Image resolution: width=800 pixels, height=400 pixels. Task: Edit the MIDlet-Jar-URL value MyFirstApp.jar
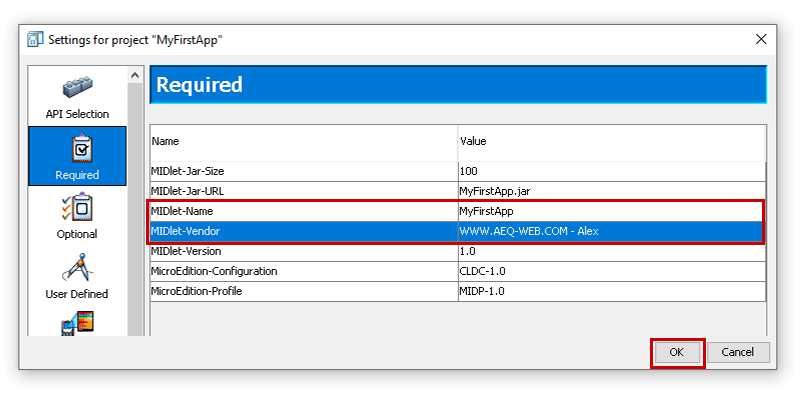tap(612, 191)
